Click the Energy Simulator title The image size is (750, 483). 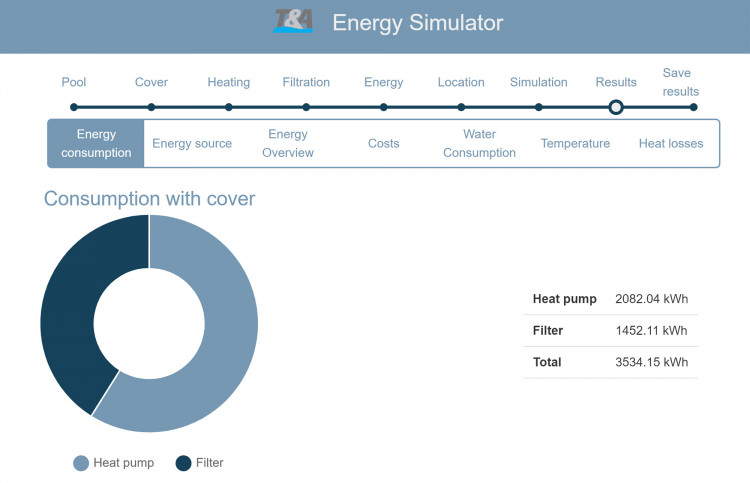point(418,23)
